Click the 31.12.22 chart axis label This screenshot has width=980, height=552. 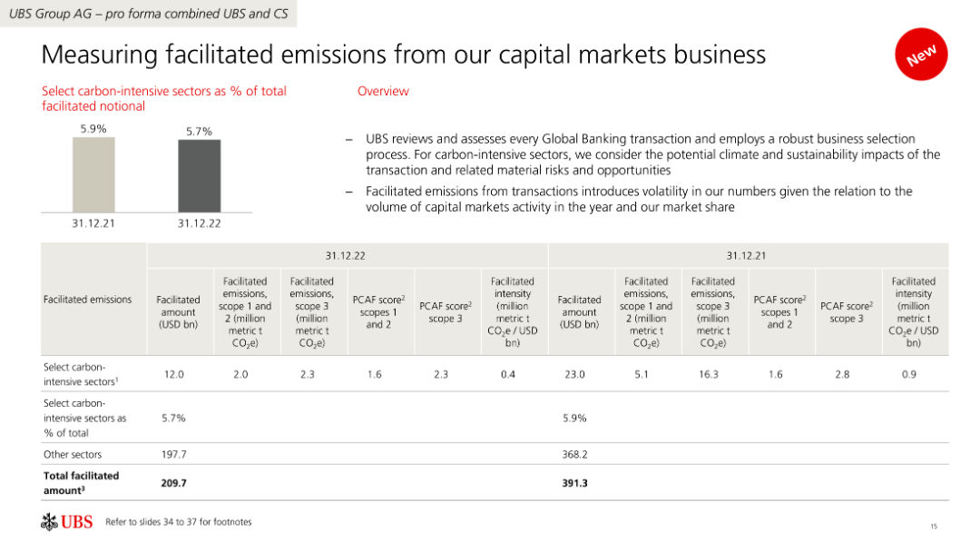(x=200, y=223)
